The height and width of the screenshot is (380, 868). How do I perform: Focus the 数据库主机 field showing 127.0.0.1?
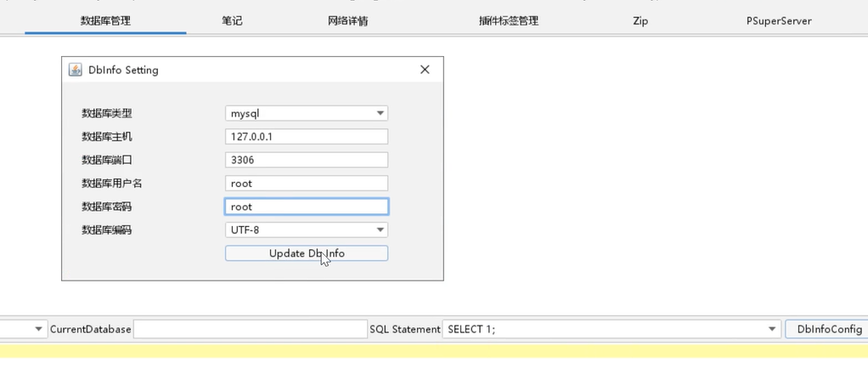pos(306,137)
